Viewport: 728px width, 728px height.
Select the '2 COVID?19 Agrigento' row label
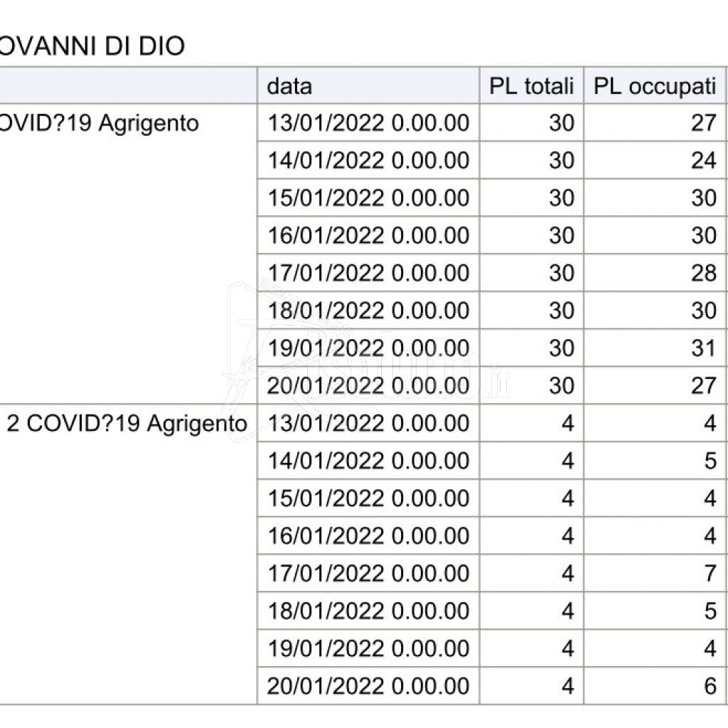127,424
